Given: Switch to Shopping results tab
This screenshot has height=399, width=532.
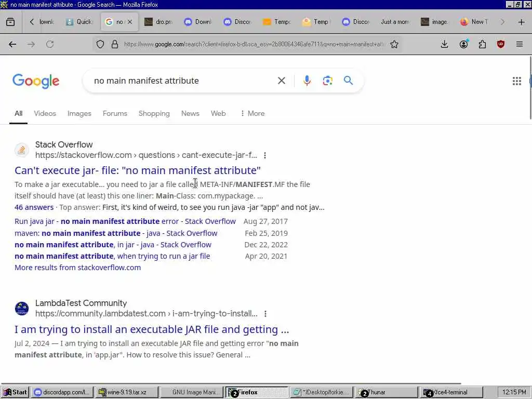Looking at the screenshot, I should coord(154,114).
